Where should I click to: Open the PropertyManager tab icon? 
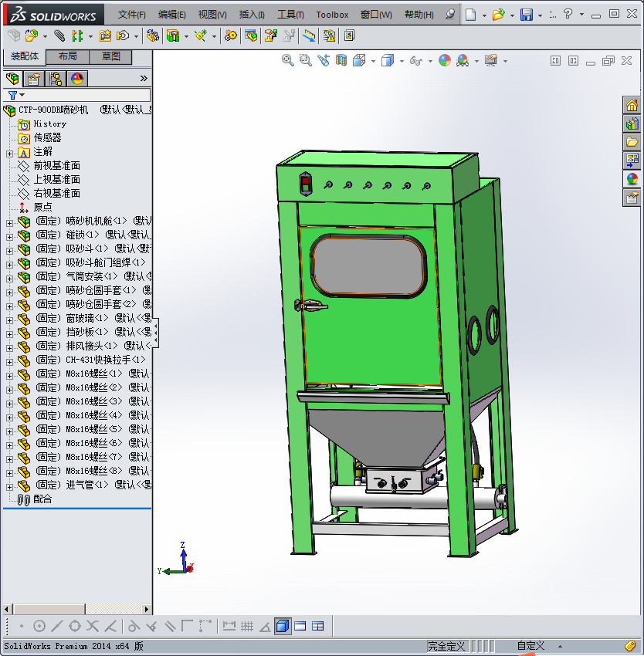pos(34,78)
